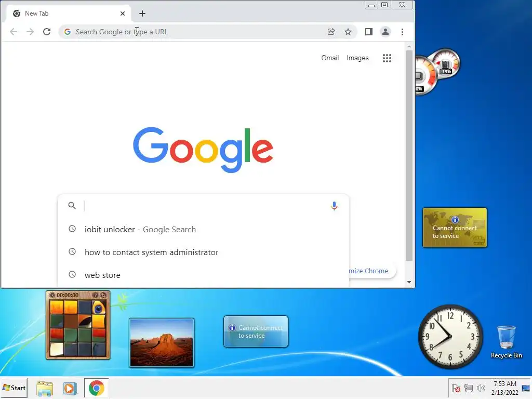Open the Gmail link
Viewport: 532px width, 399px height.
point(330,58)
